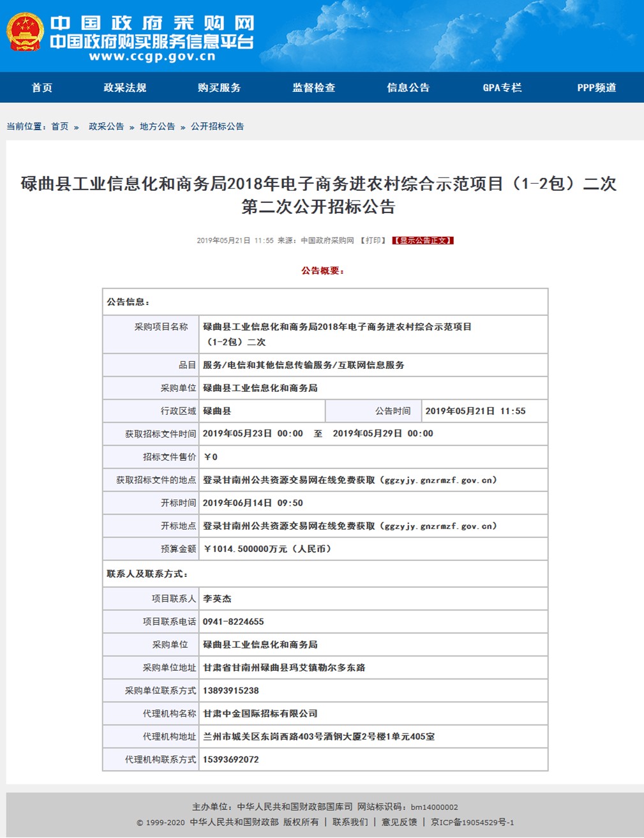Click the 开标地点 value text

point(350,526)
